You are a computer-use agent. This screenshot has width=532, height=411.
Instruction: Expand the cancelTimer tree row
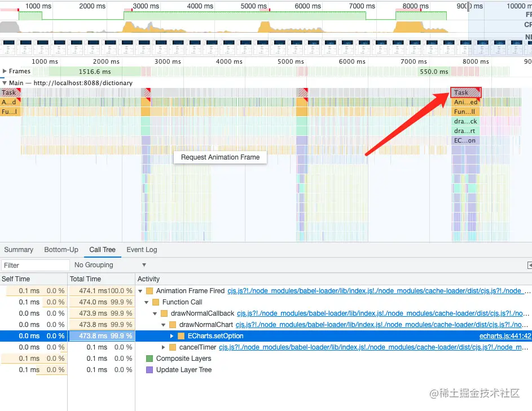pyautogui.click(x=163, y=347)
